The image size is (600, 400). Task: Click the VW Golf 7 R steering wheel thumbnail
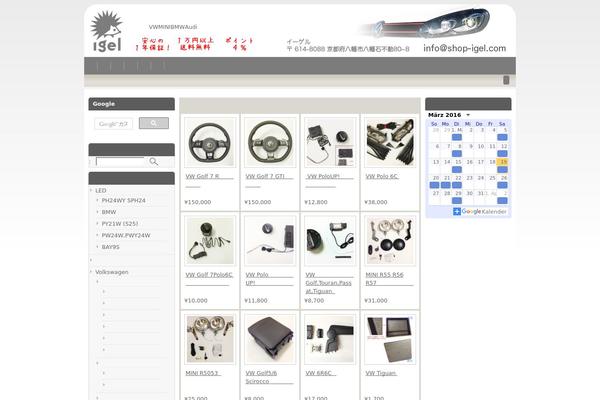coord(210,142)
